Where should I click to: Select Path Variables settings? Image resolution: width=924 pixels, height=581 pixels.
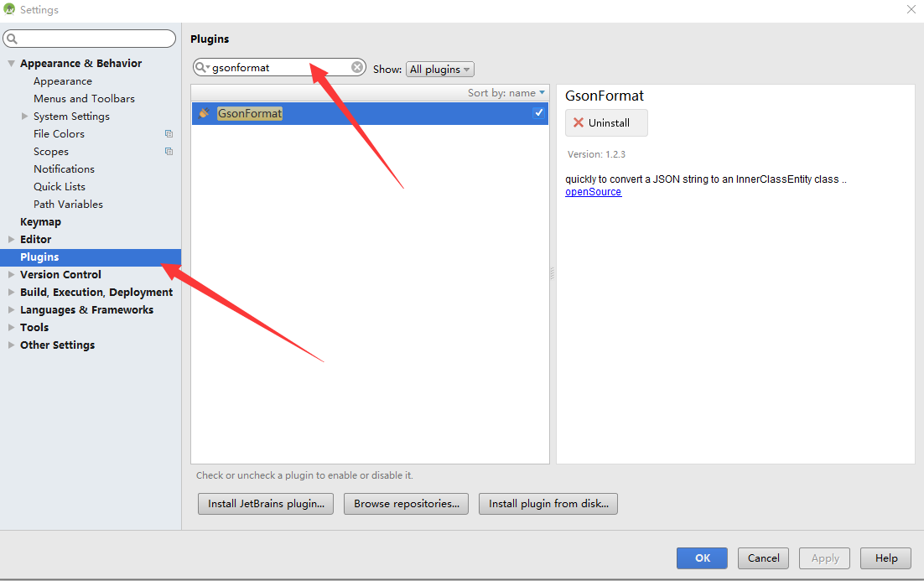point(68,205)
